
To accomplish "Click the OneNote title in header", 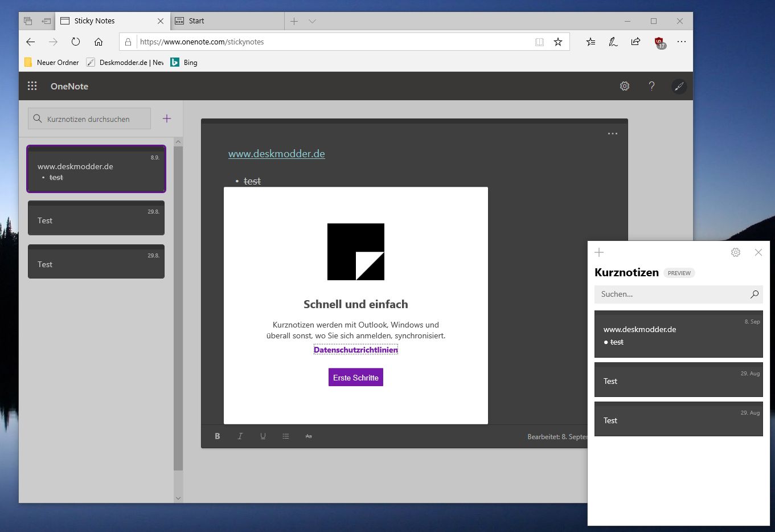I will 69,86.
